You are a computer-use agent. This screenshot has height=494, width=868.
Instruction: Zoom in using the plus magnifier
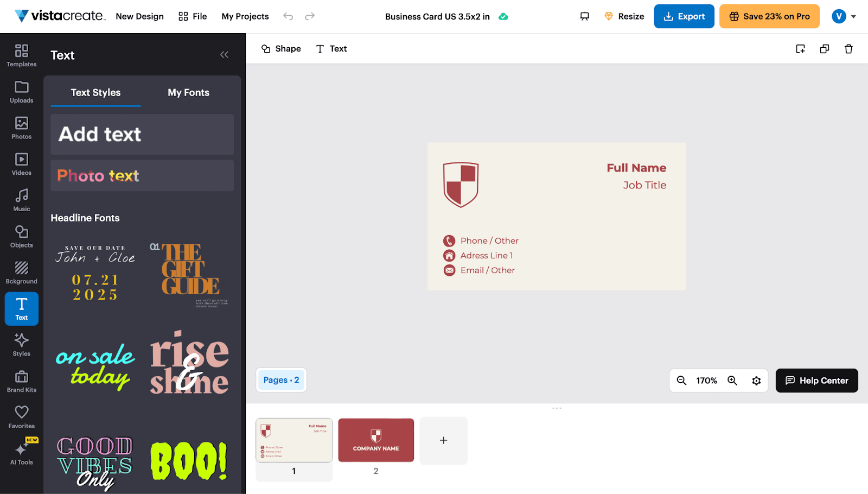pyautogui.click(x=732, y=381)
